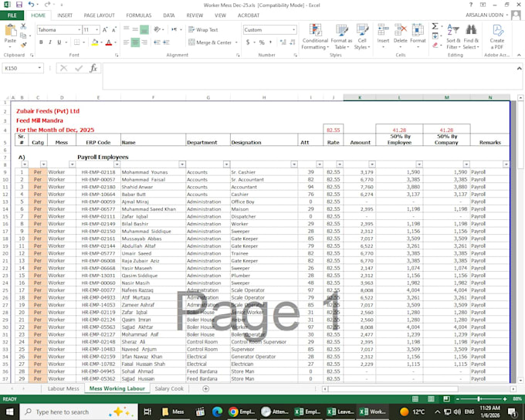Switch to the PAGE LAYOUT ribbon tab
This screenshot has width=525, height=420.
click(x=99, y=15)
